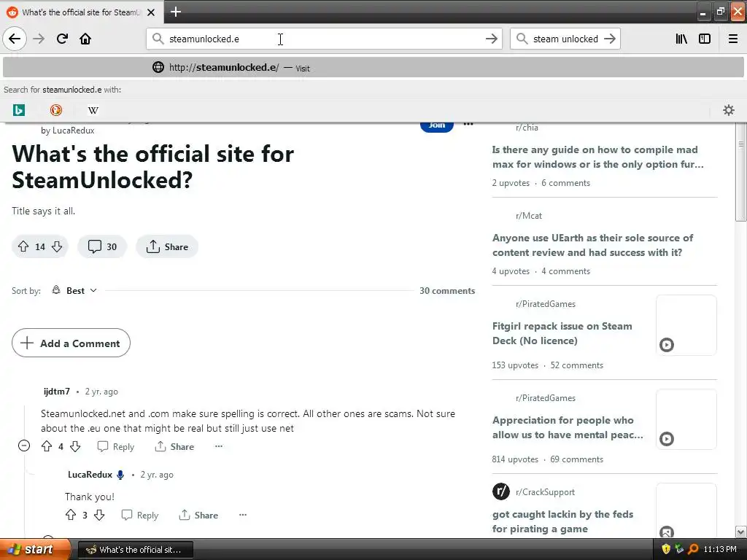Upvote the main post
The width and height of the screenshot is (747, 560).
(x=23, y=246)
